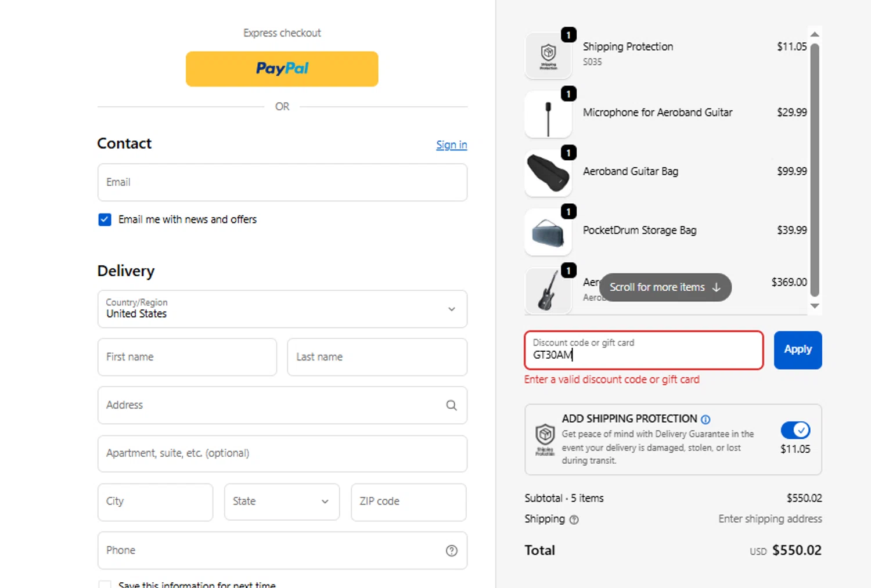Expand the State dropdown
Viewport: 871px width, 588px height.
click(x=282, y=502)
